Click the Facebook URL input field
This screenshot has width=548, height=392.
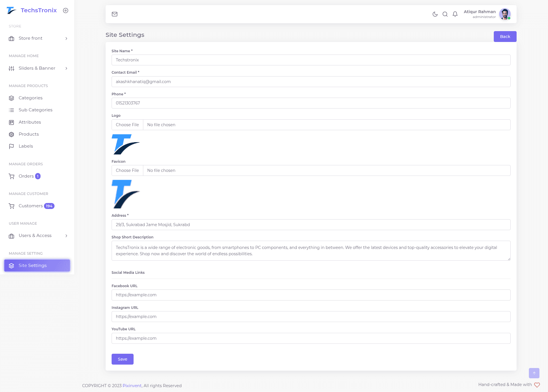[x=311, y=295]
